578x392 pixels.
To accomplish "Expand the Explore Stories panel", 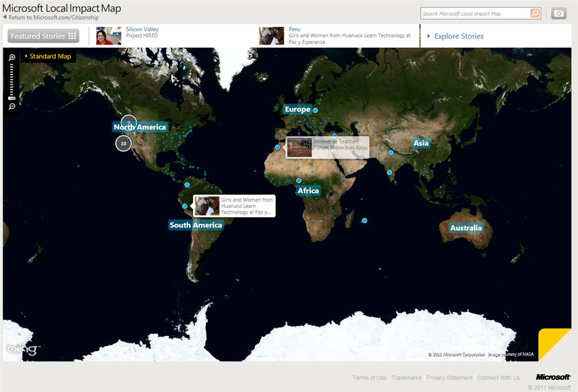I will point(455,36).
